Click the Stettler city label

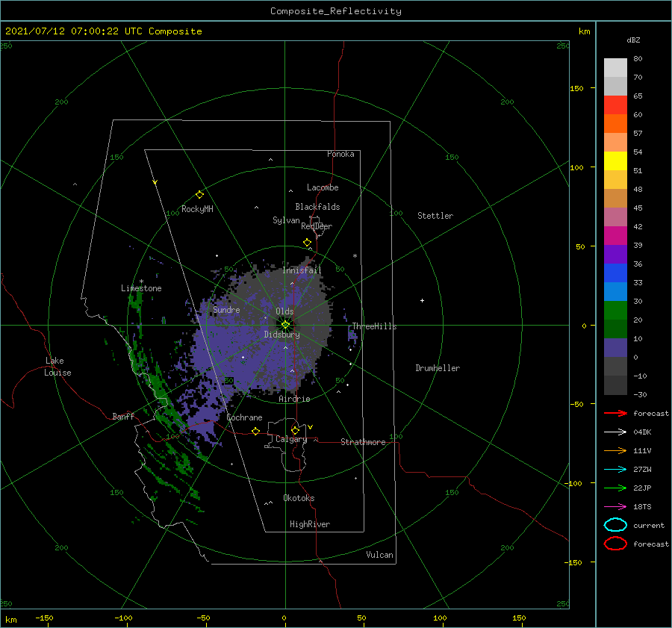435,216
